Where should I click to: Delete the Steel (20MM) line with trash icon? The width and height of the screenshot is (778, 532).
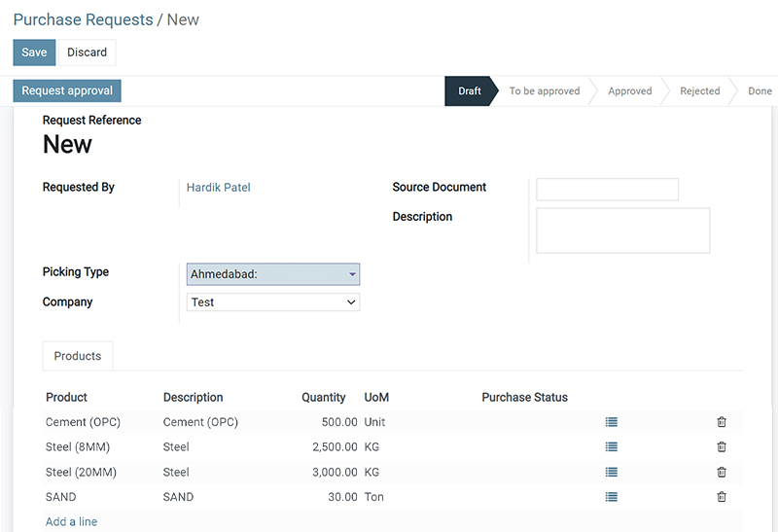pyautogui.click(x=722, y=472)
